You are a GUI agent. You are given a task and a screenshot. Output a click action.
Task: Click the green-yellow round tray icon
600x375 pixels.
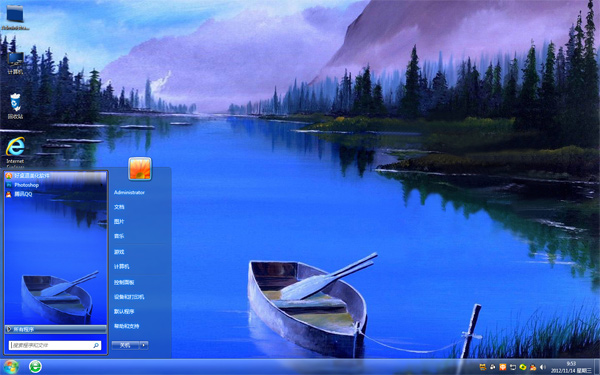523,367
